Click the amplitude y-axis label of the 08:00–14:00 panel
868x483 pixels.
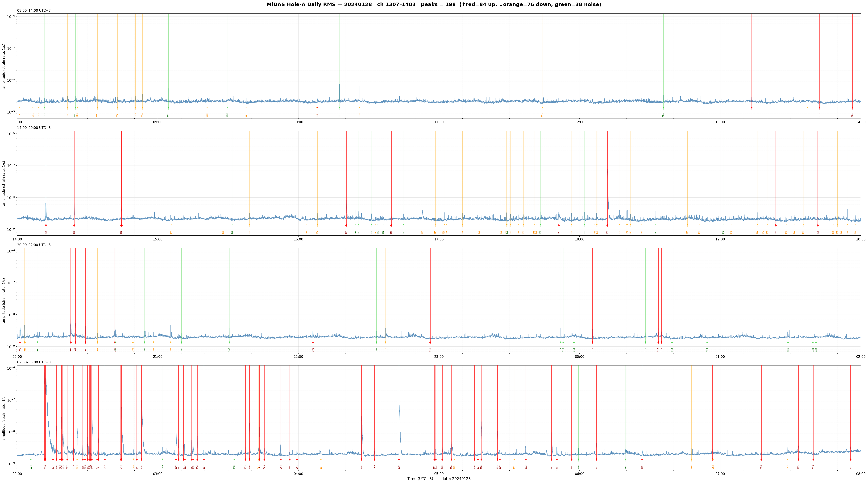(4, 66)
